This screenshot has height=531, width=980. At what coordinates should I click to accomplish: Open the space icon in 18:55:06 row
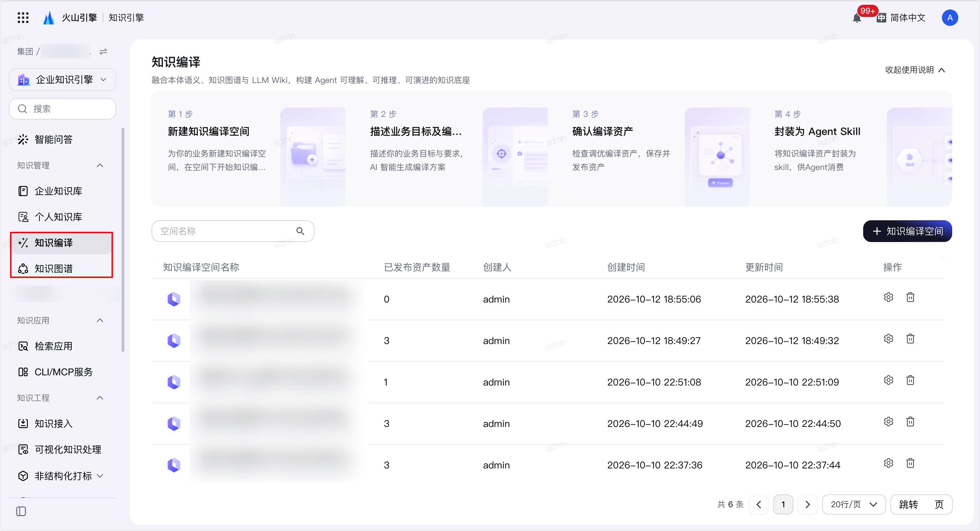[174, 299]
